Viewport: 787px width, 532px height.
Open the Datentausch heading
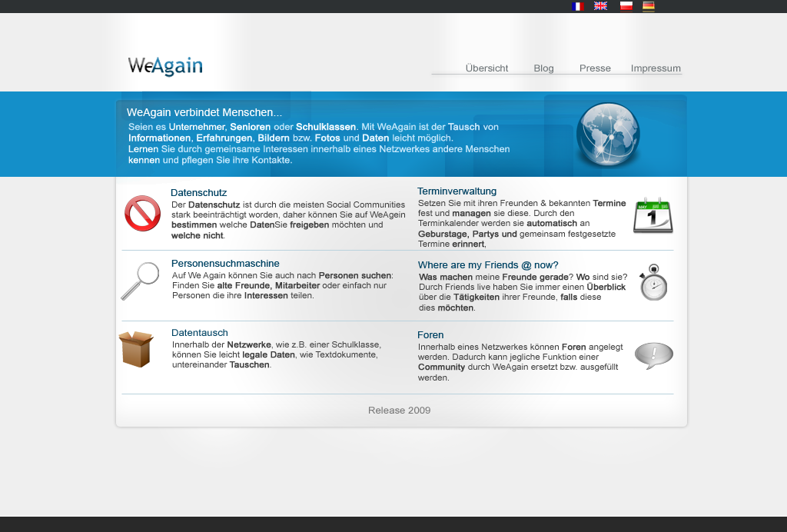(x=200, y=333)
